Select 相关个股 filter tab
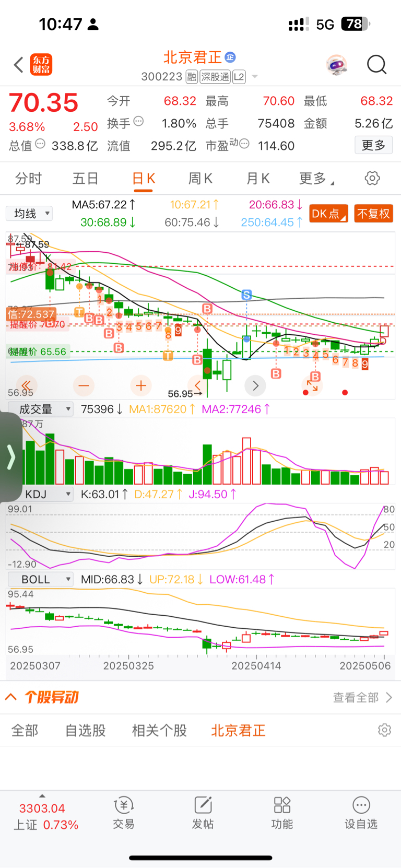The image size is (401, 868). [159, 730]
